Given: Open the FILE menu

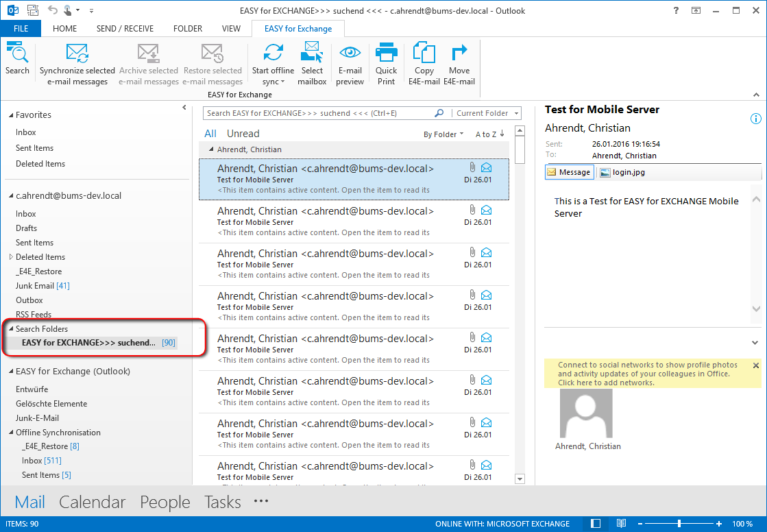Looking at the screenshot, I should click(21, 29).
